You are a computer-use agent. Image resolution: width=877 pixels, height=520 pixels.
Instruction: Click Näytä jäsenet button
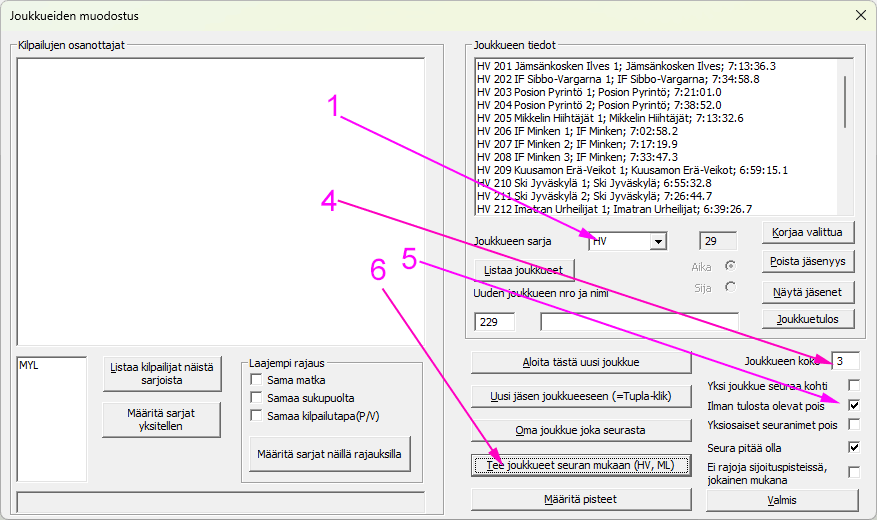pyautogui.click(x=808, y=293)
